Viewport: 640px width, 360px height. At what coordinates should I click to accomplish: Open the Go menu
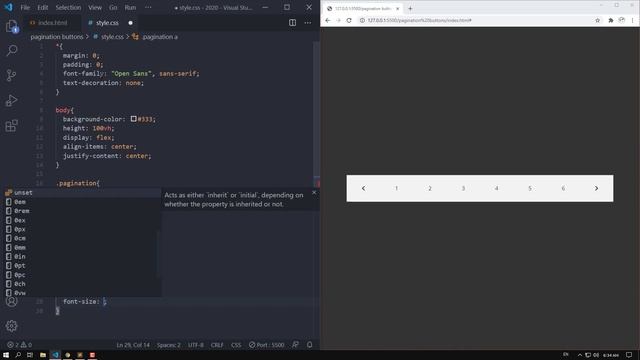113,8
